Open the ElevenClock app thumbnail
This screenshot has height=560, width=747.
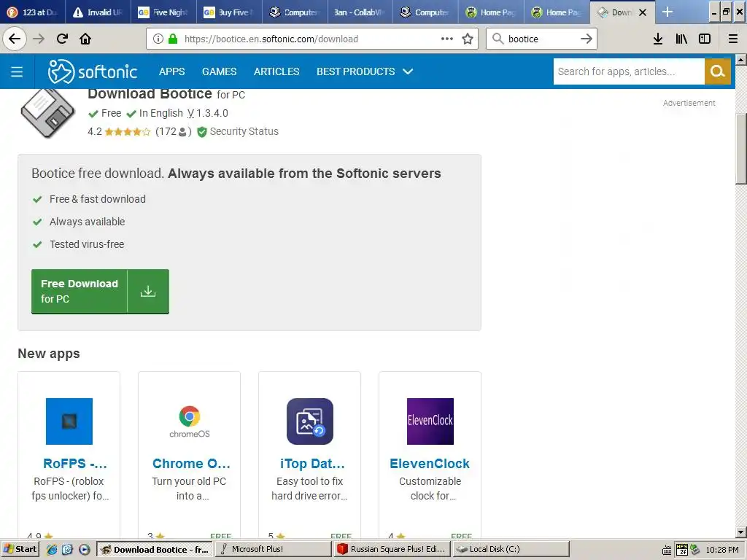pos(430,421)
